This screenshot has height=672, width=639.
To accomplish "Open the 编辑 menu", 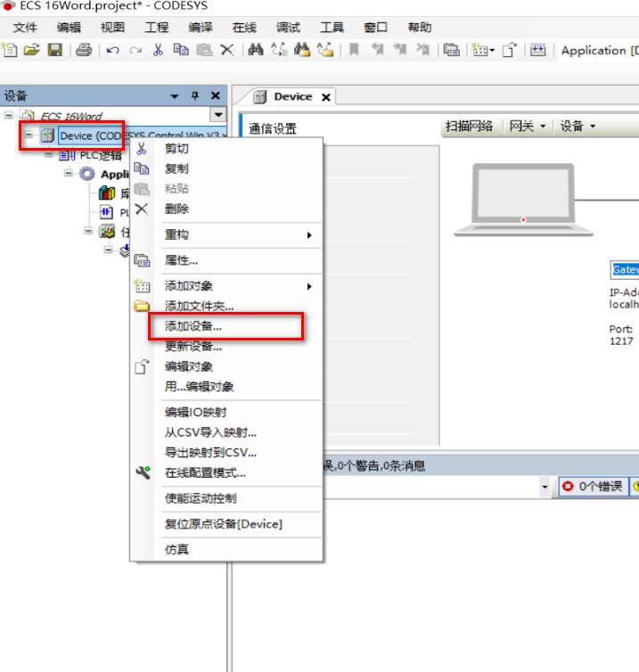I will pos(69,28).
